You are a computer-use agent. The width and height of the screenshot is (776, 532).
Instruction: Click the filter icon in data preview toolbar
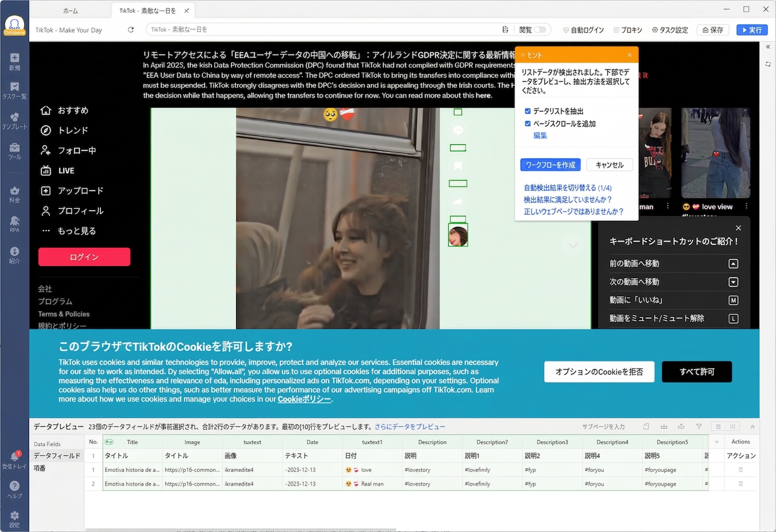(699, 427)
